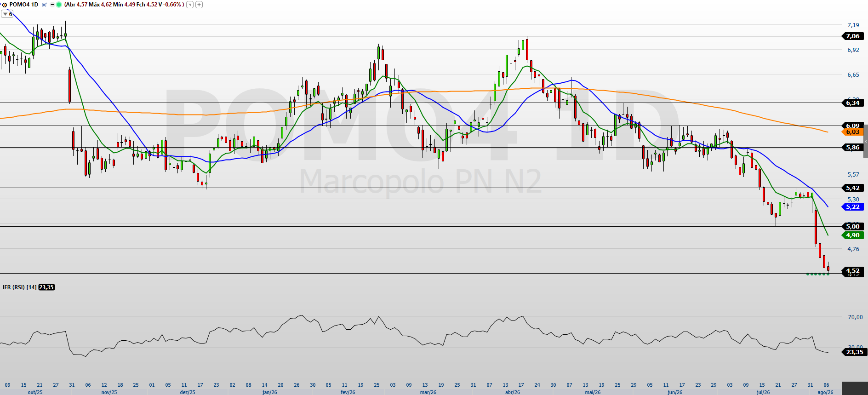
Task: Click the IFR (RSI) [14] indicator label
Action: tap(19, 287)
